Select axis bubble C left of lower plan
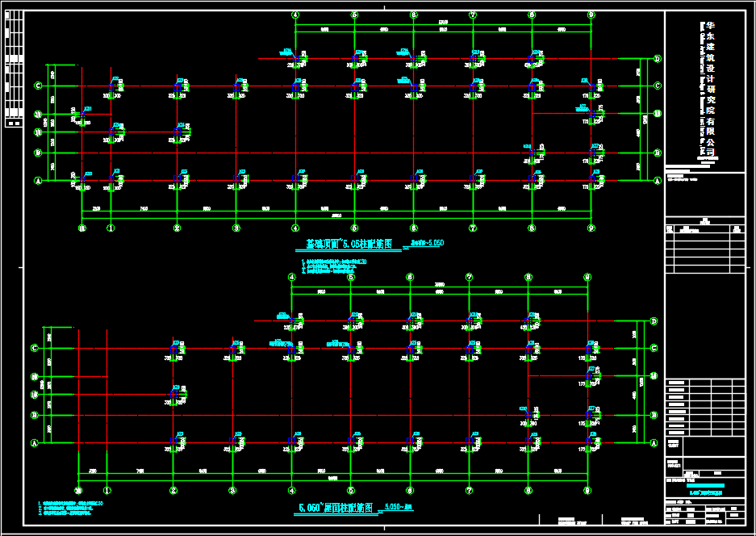The height and width of the screenshot is (536, 756). 34,348
